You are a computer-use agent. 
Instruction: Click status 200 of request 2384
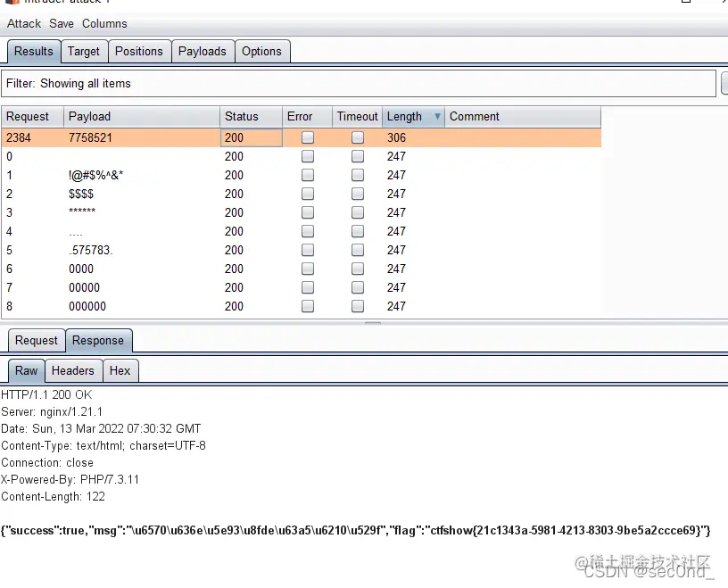(x=252, y=138)
